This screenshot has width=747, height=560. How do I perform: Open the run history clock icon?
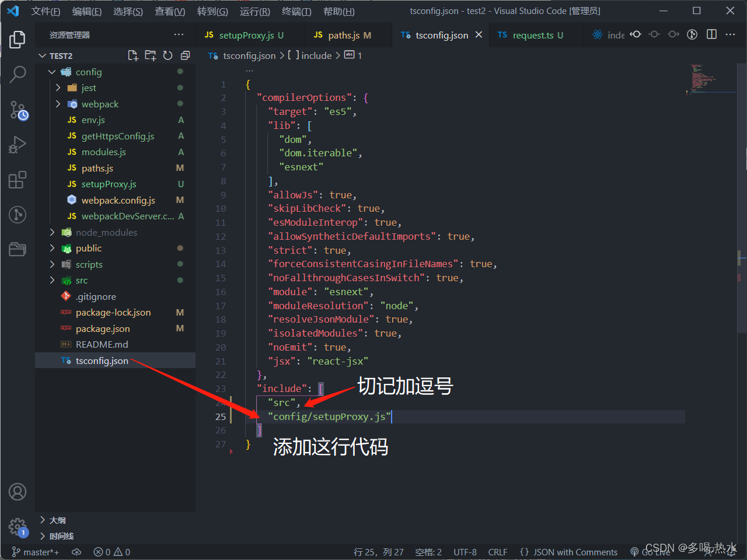(x=692, y=34)
